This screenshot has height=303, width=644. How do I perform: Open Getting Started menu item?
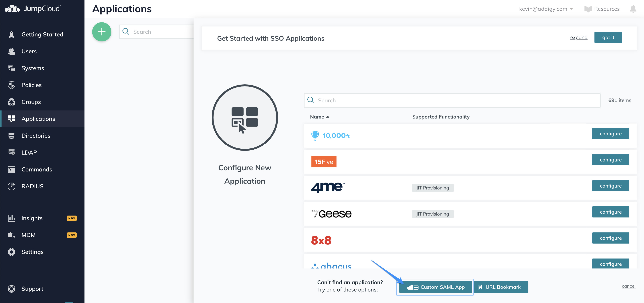42,35
